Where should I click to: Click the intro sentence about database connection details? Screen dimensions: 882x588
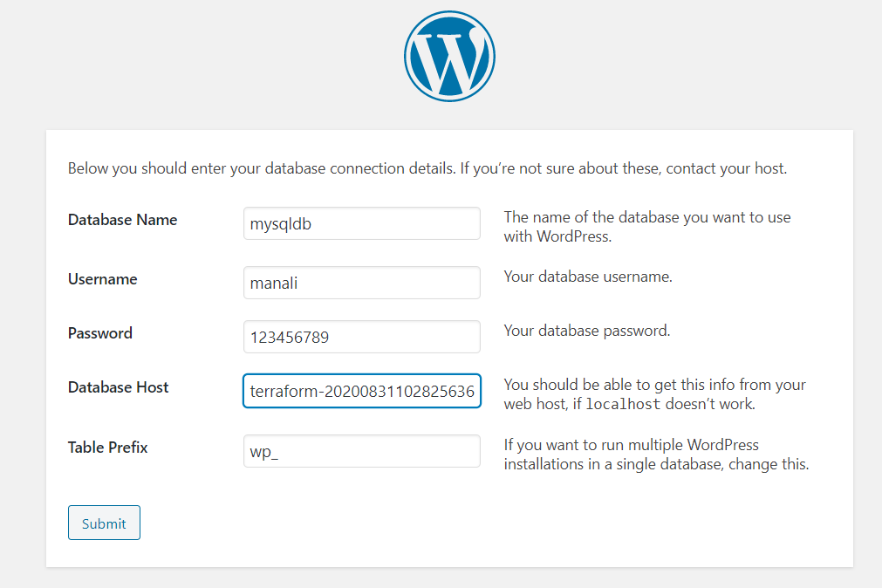427,168
